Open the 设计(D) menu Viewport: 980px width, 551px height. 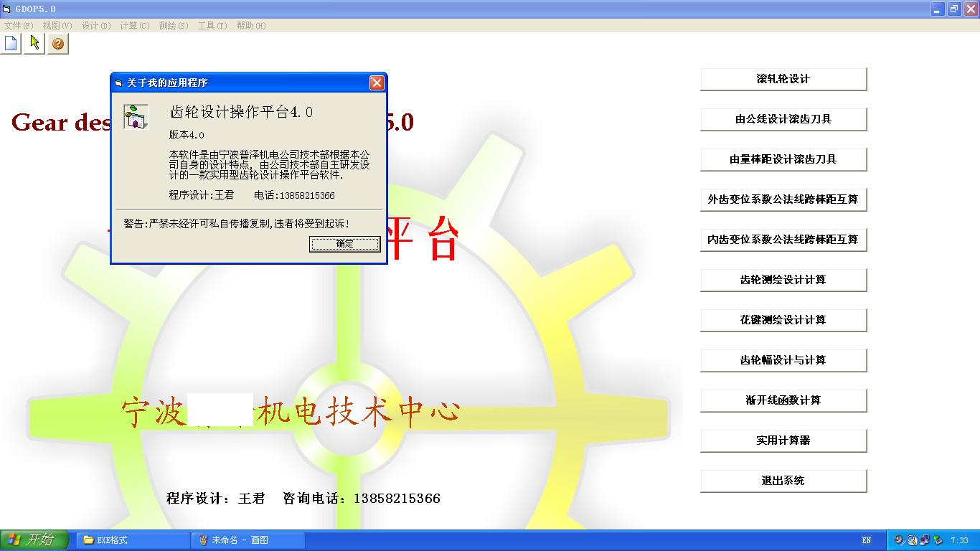(x=96, y=26)
